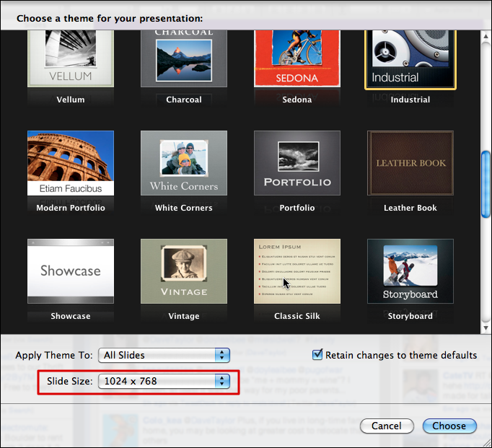Image resolution: width=492 pixels, height=448 pixels.
Task: Pick the Classic Silk theme thumbnail
Action: [x=297, y=271]
